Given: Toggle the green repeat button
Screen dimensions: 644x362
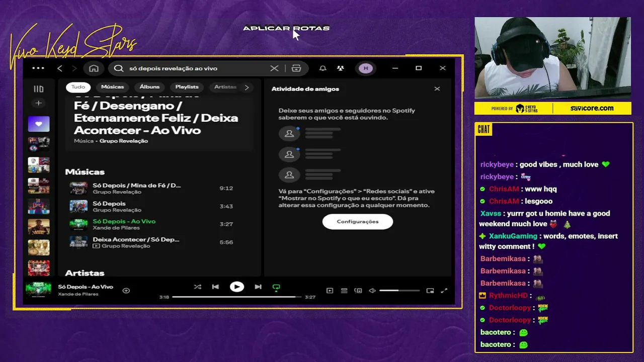Looking at the screenshot, I should (276, 288).
